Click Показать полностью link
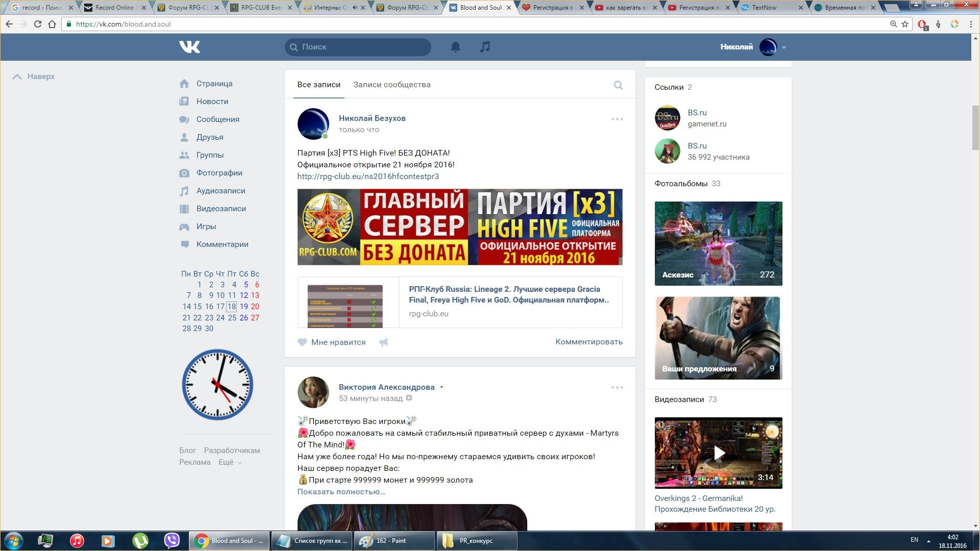This screenshot has width=980, height=551. 341,492
